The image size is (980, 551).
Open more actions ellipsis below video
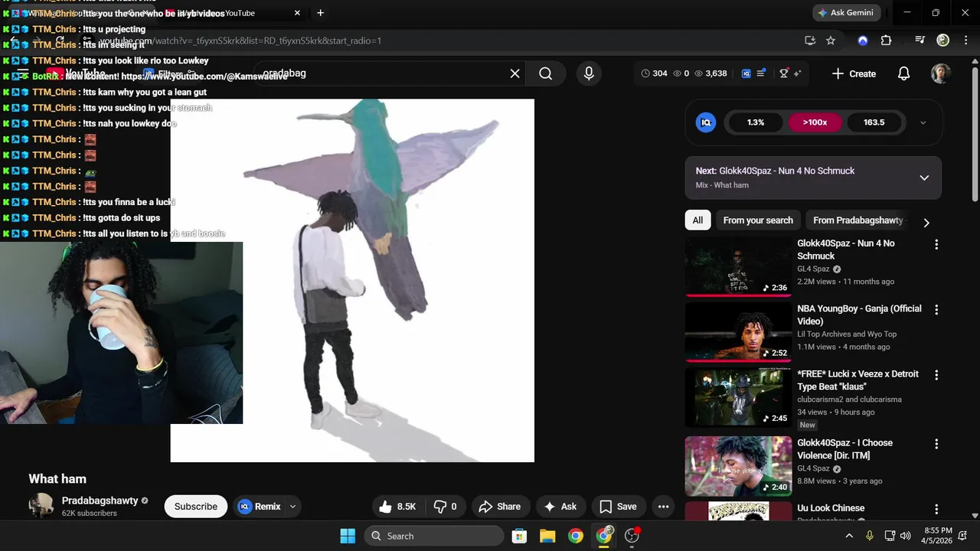tap(664, 507)
